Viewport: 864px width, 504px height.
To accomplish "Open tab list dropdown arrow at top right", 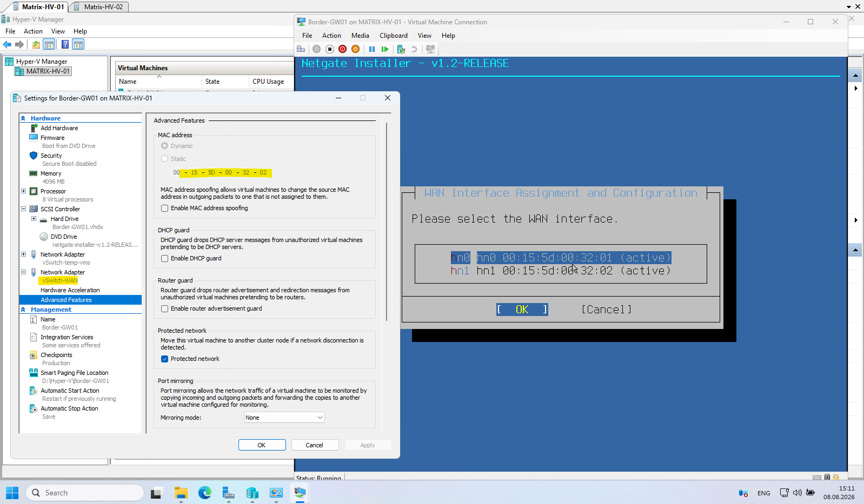I will tap(849, 6).
